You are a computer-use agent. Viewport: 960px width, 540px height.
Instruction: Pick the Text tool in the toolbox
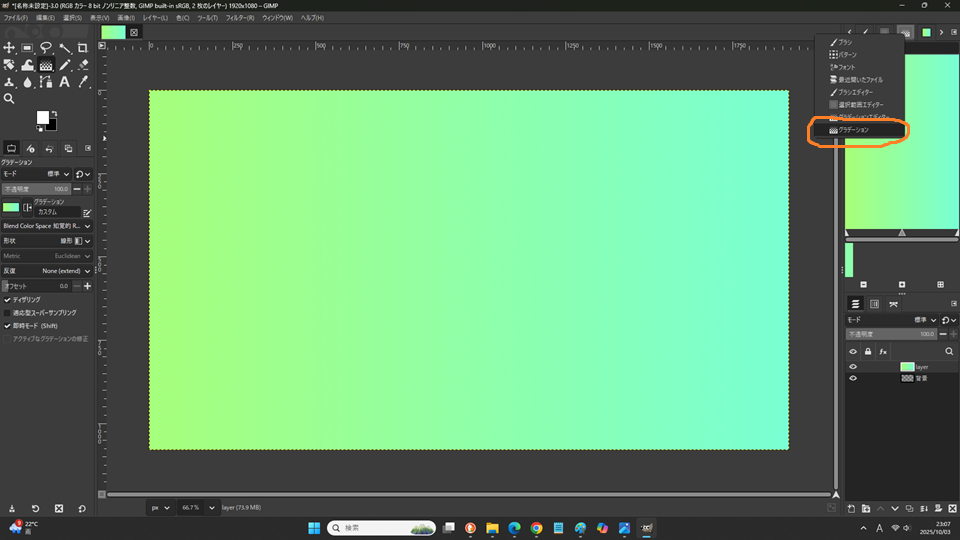[x=64, y=82]
